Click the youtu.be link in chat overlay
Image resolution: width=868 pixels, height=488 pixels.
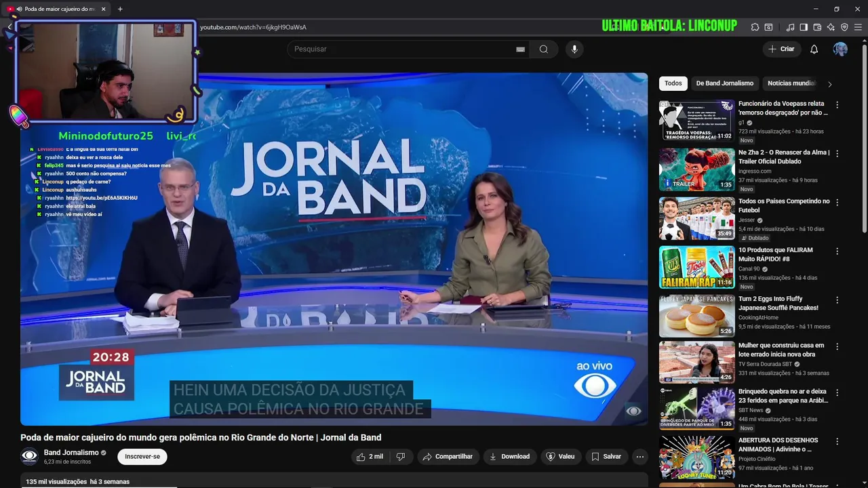click(102, 198)
